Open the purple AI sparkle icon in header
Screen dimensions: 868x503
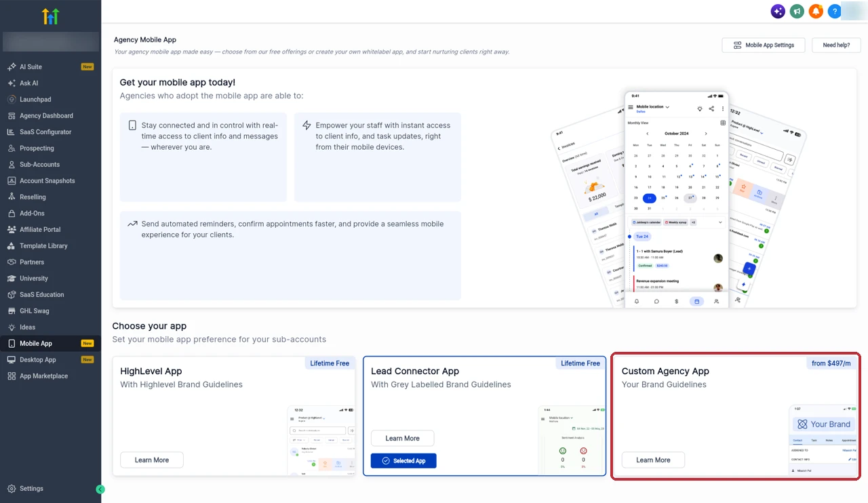coord(778,11)
